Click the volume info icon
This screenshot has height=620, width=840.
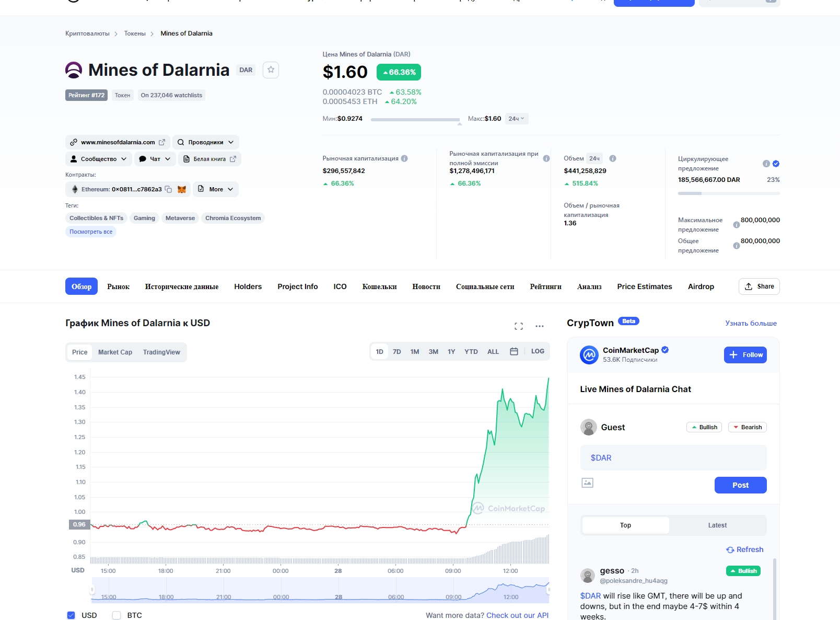tap(613, 158)
